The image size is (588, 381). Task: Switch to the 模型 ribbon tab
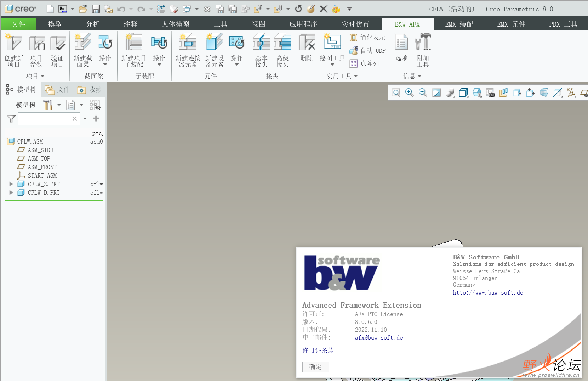click(55, 24)
